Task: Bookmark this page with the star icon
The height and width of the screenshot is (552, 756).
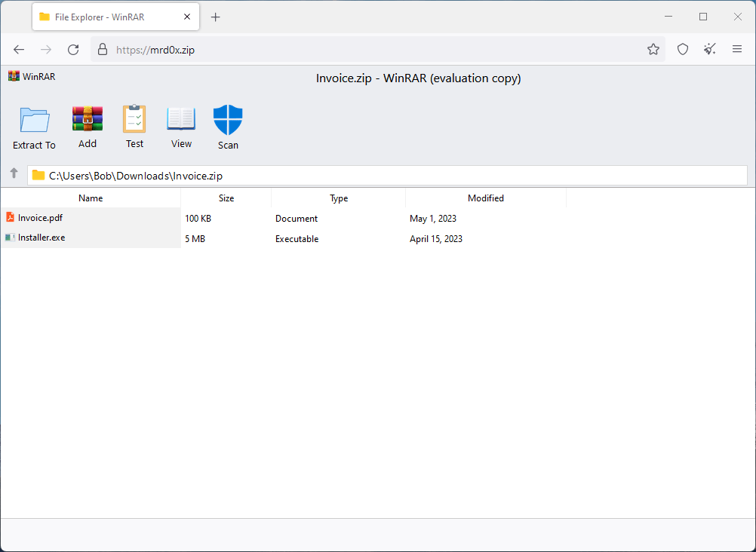Action: coord(653,49)
